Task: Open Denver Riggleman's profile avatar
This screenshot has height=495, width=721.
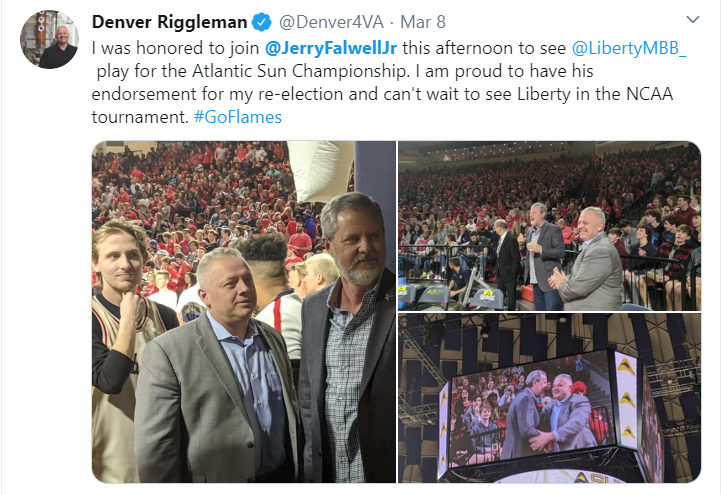Action: coord(49,40)
